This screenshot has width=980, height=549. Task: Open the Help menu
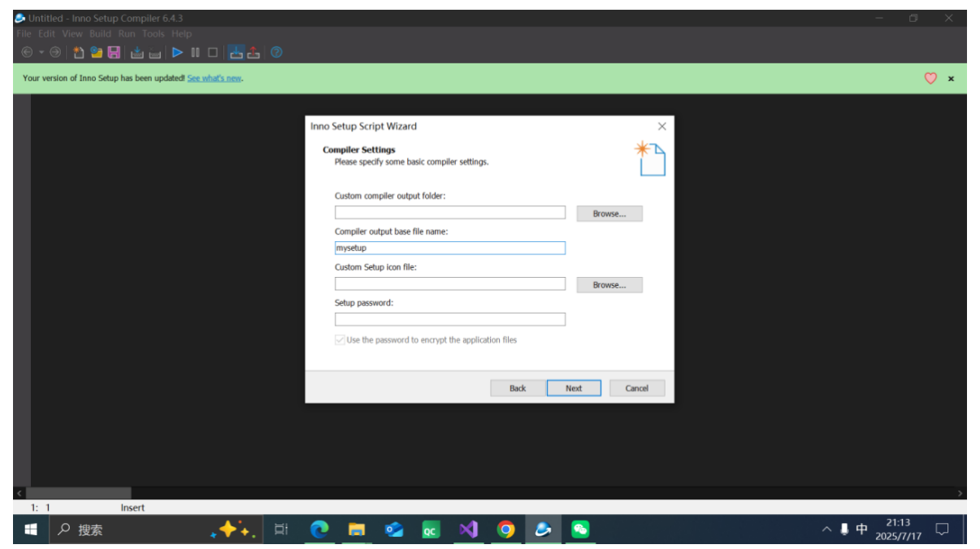[x=182, y=33]
